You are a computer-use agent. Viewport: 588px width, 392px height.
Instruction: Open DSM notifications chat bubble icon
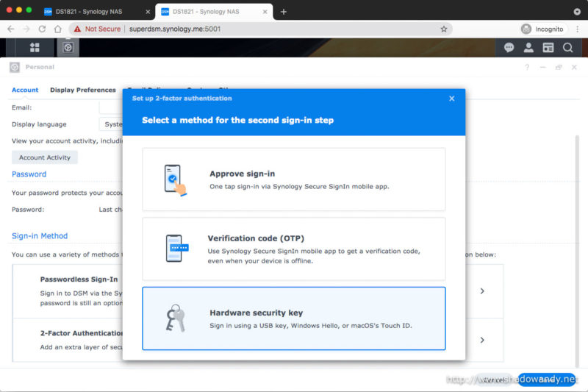(x=509, y=47)
